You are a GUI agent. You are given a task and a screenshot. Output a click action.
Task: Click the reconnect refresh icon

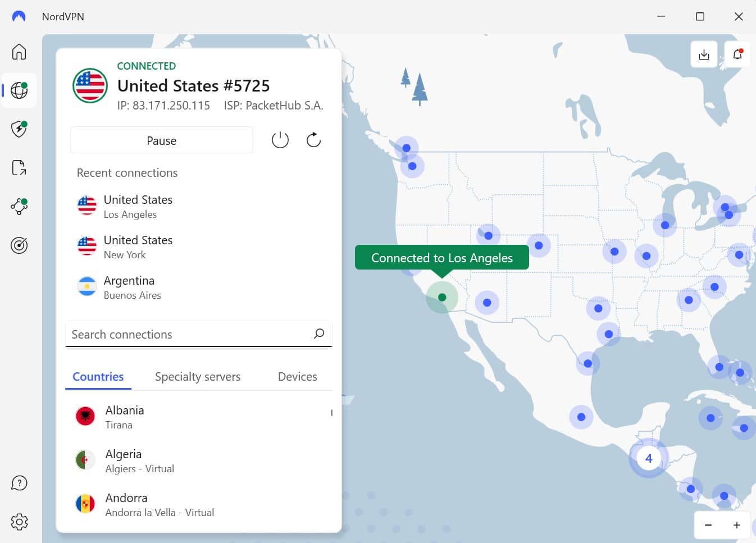click(x=313, y=140)
